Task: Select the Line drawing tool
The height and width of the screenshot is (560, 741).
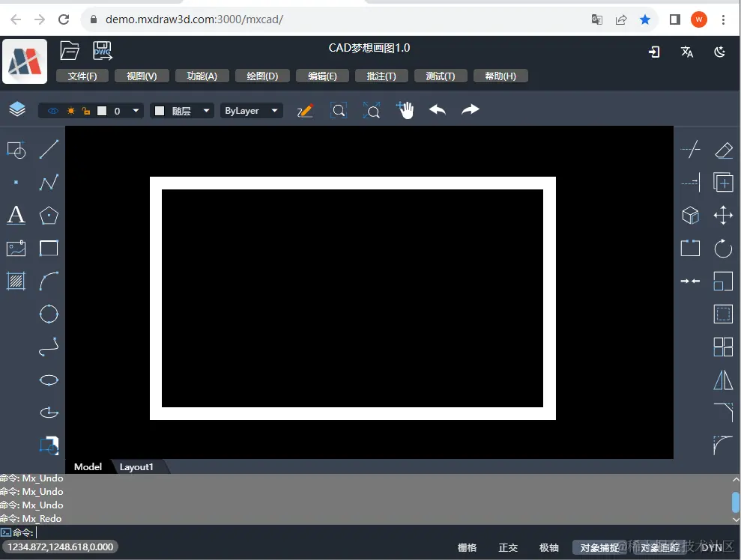Action: click(49, 149)
